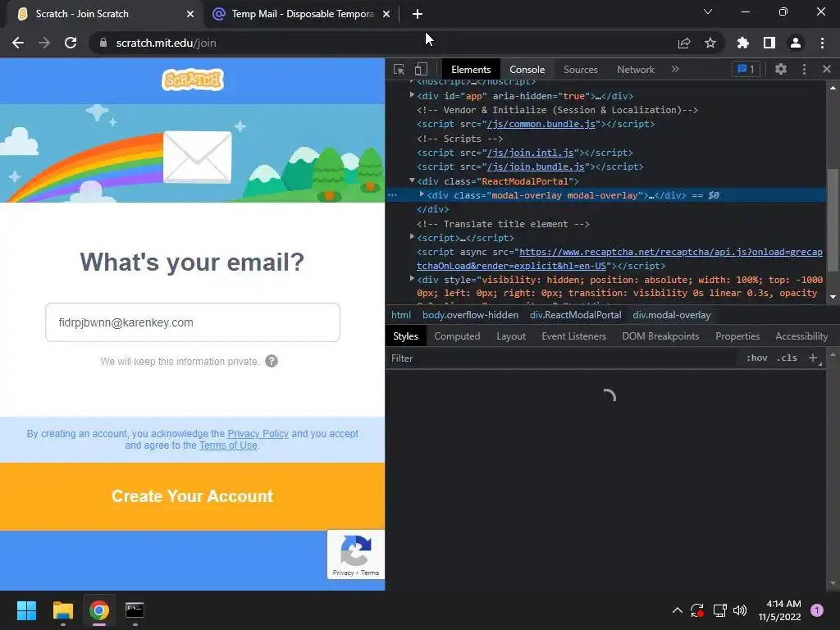Viewport: 840px width, 630px height.
Task: Open the DOM Breakpoints tab
Action: pos(660,336)
